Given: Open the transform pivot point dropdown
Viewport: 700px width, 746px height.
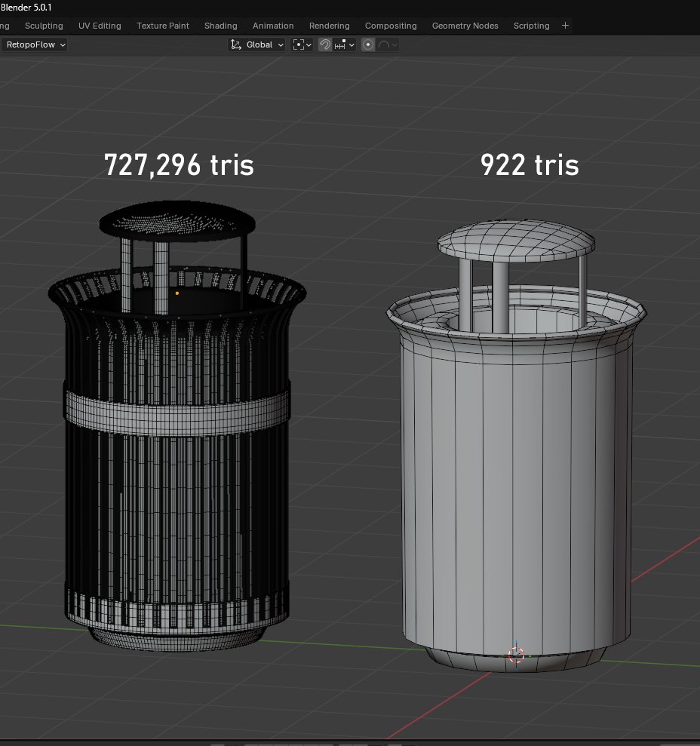Looking at the screenshot, I should coord(302,45).
